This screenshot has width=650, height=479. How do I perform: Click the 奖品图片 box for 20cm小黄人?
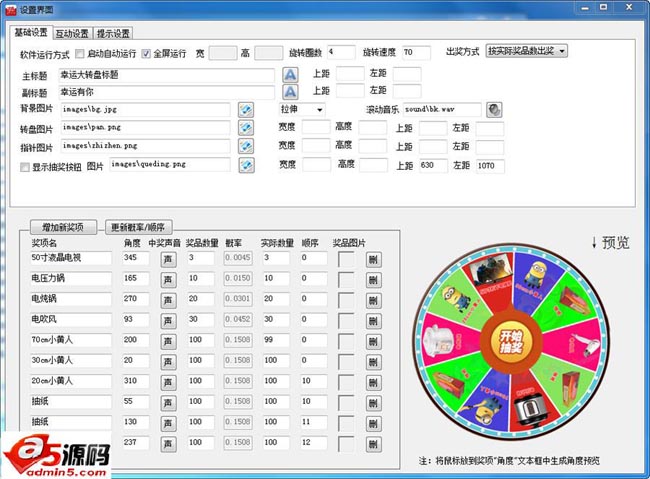coord(346,383)
